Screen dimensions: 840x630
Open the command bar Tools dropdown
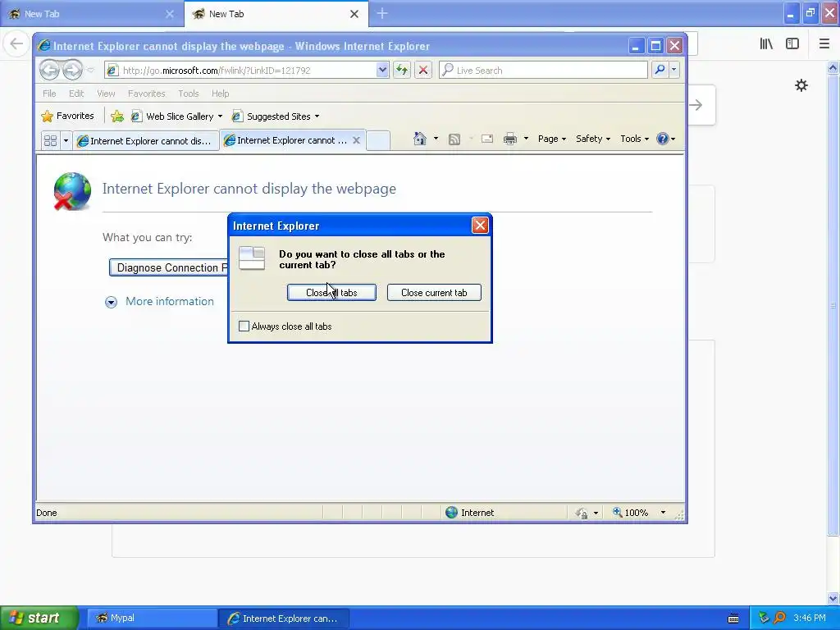(x=634, y=139)
